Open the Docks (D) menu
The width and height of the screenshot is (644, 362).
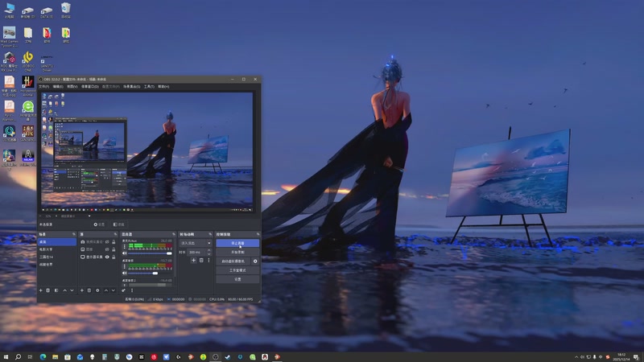(x=90, y=87)
